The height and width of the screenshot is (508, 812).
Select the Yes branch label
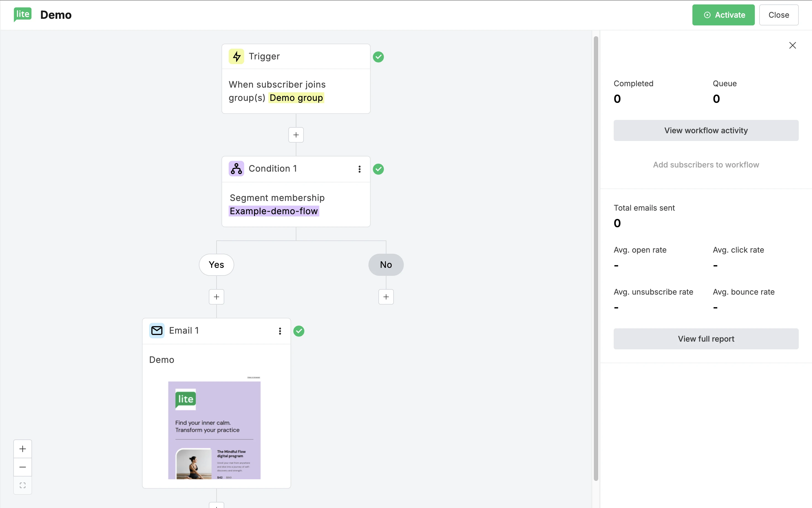pos(217,265)
